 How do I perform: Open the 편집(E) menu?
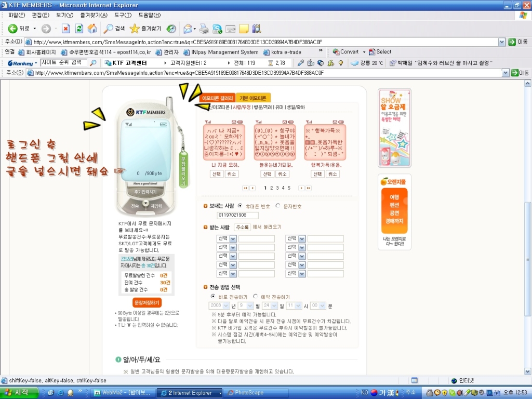41,15
